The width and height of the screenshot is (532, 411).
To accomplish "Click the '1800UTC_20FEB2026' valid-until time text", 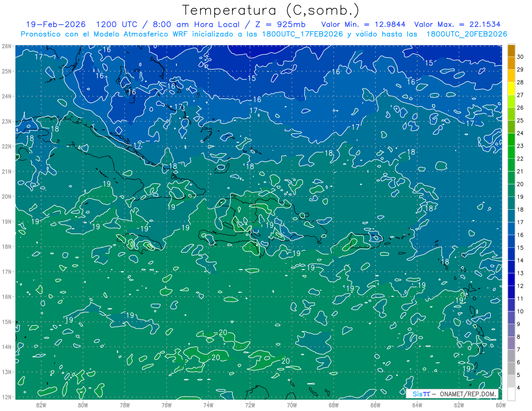I will (x=466, y=34).
